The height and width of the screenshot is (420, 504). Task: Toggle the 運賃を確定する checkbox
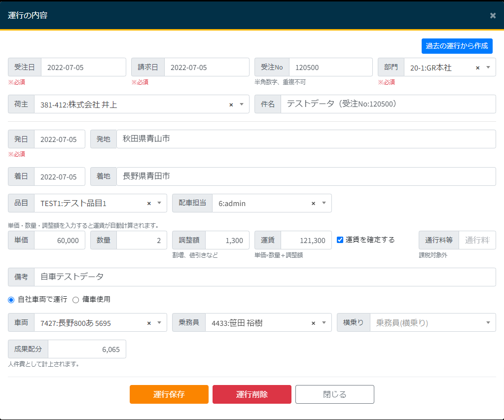click(x=340, y=240)
